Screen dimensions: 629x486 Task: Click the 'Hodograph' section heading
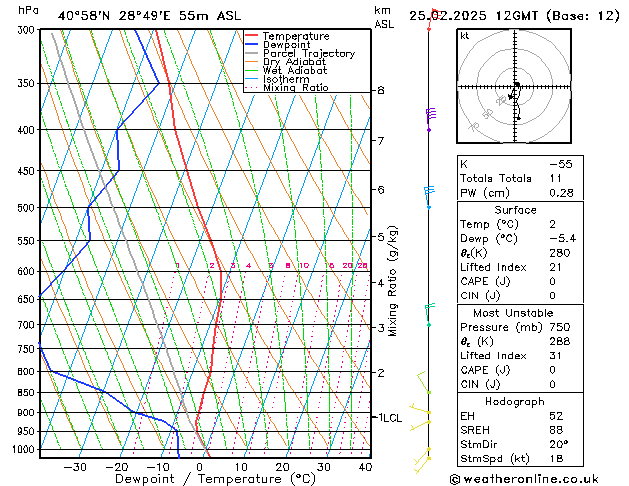(515, 402)
